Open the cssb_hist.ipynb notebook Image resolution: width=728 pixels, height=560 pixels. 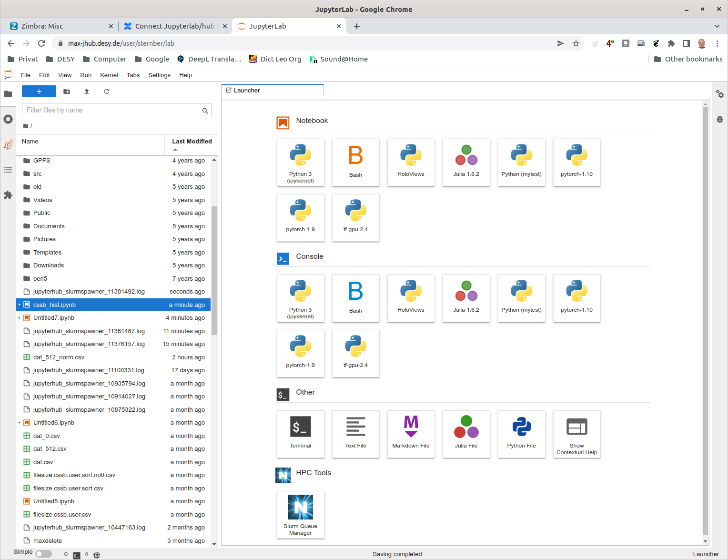(x=54, y=305)
